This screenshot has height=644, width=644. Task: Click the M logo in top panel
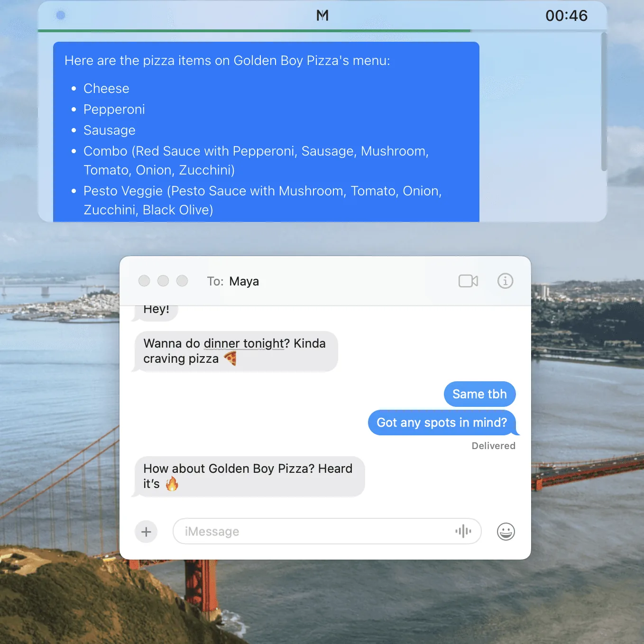(322, 16)
